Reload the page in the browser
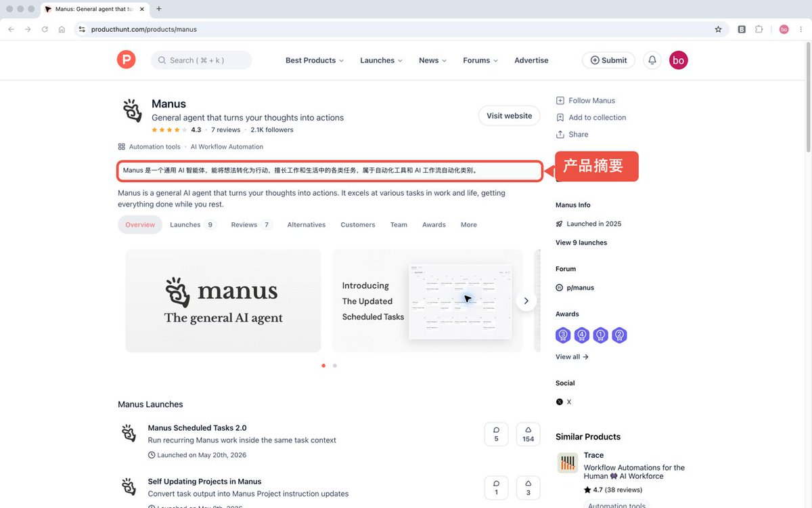Image resolution: width=812 pixels, height=508 pixels. (x=45, y=29)
